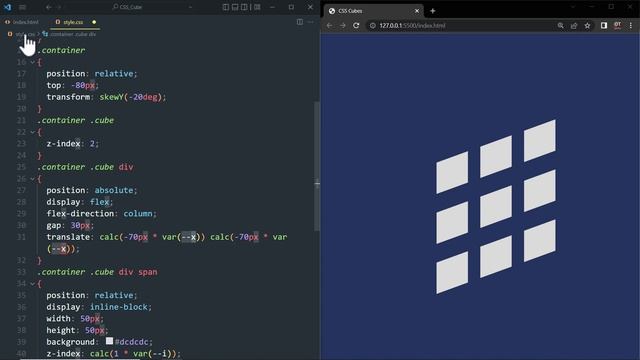Open editor More Actions ellipsis menu
Viewport: 640px width, 360px height.
tap(311, 22)
